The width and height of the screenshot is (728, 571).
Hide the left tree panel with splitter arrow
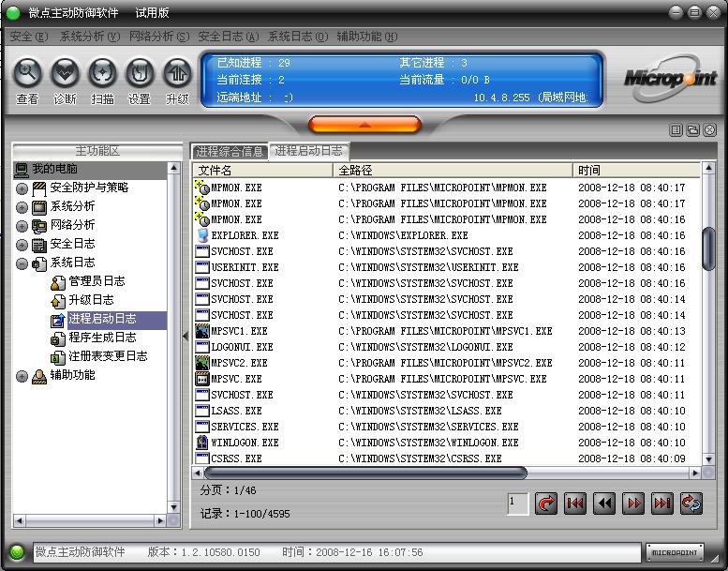(186, 336)
